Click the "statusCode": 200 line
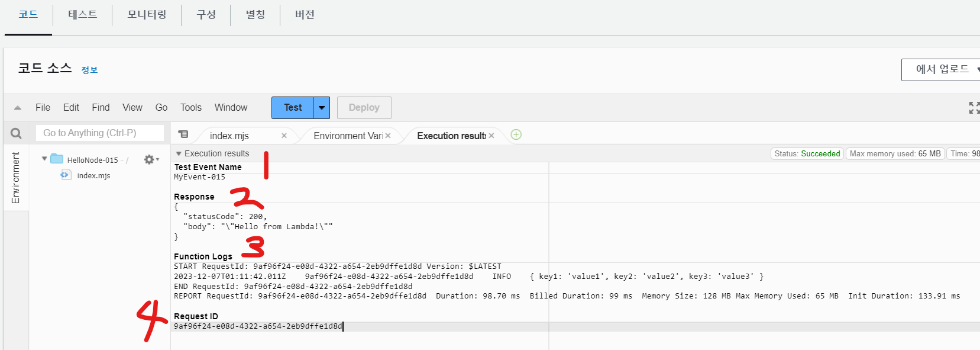Image resolution: width=980 pixels, height=350 pixels. pos(225,217)
